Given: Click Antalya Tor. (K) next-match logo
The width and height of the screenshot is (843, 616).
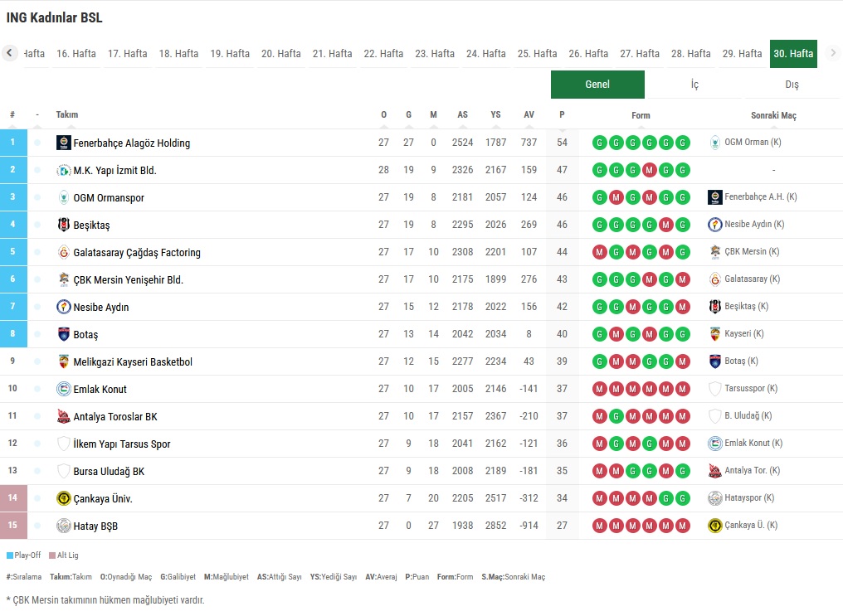Looking at the screenshot, I should coord(714,471).
